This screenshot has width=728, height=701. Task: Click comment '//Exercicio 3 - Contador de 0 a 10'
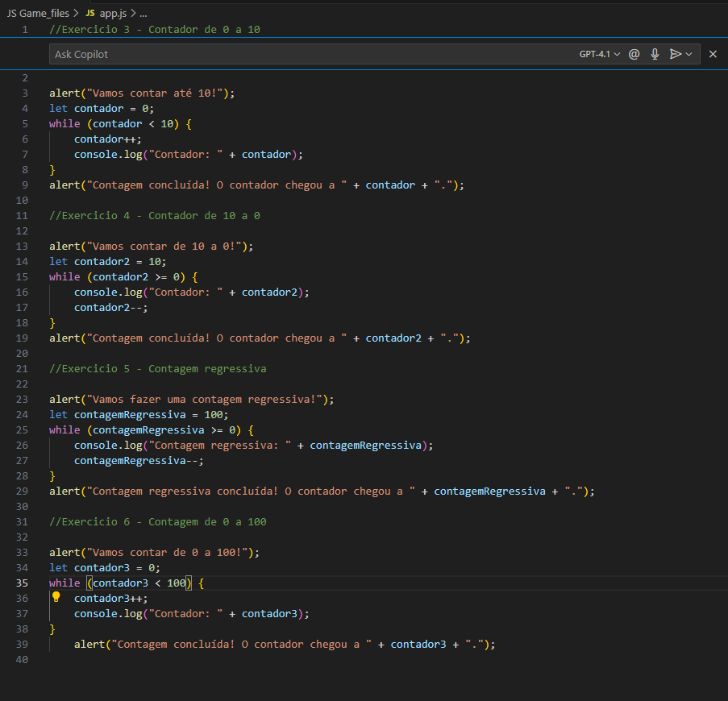pos(155,30)
